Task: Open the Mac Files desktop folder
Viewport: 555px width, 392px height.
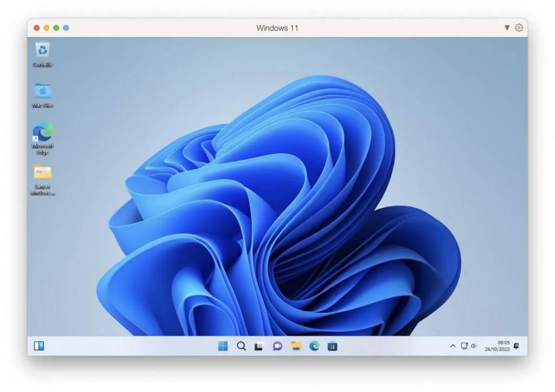Action: pyautogui.click(x=42, y=95)
